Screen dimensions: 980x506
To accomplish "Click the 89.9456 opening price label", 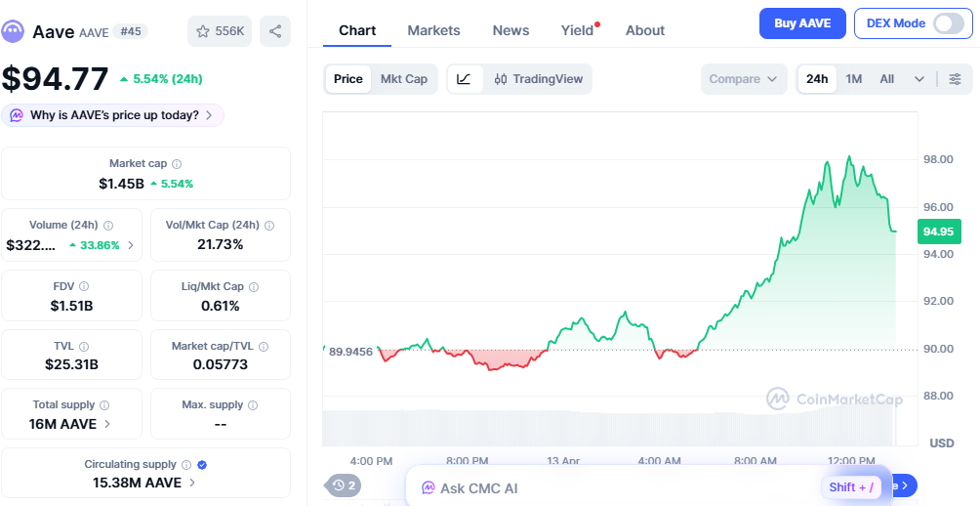I will [350, 352].
